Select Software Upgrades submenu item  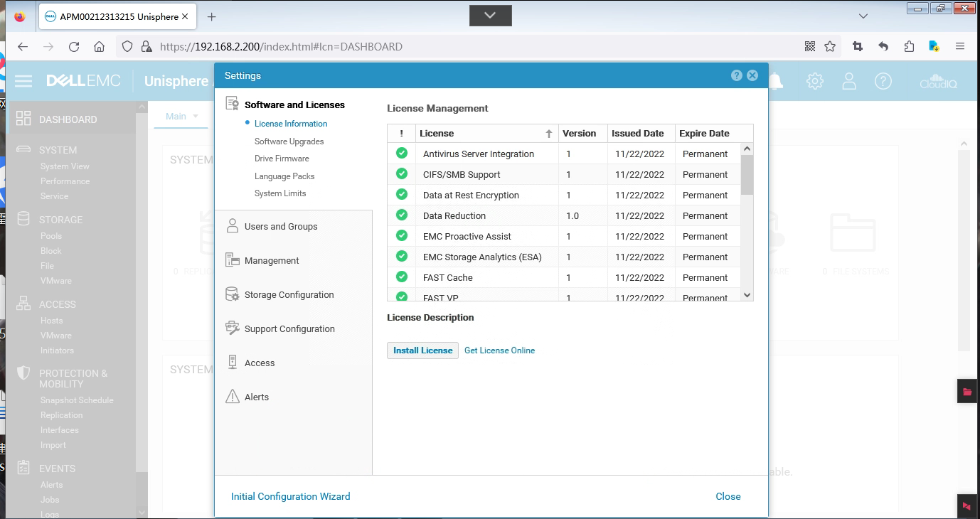(x=289, y=141)
